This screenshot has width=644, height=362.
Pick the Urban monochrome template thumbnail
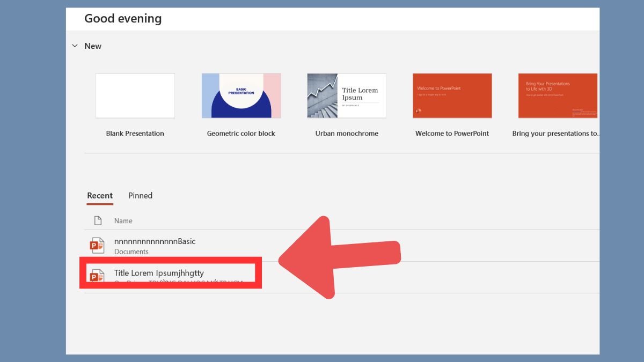[347, 95]
